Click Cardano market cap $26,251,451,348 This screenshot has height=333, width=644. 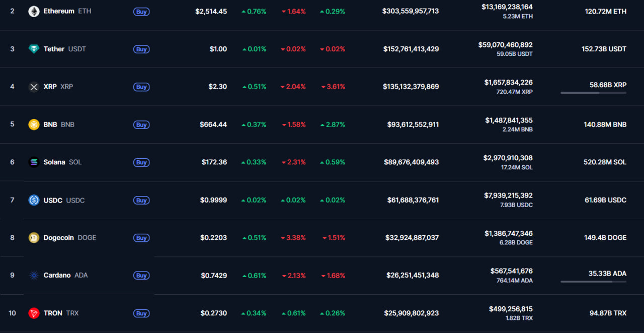pos(412,276)
